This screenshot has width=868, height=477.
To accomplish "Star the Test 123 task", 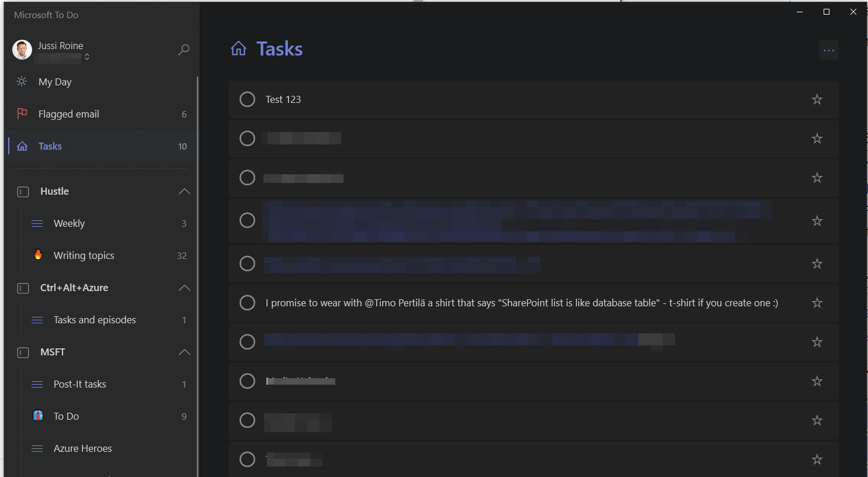I will [x=817, y=99].
